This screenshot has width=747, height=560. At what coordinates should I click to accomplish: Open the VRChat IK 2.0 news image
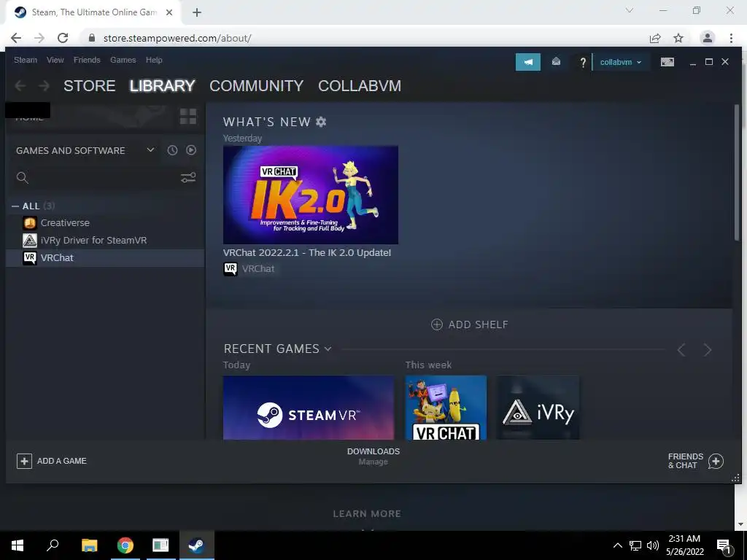tap(311, 195)
